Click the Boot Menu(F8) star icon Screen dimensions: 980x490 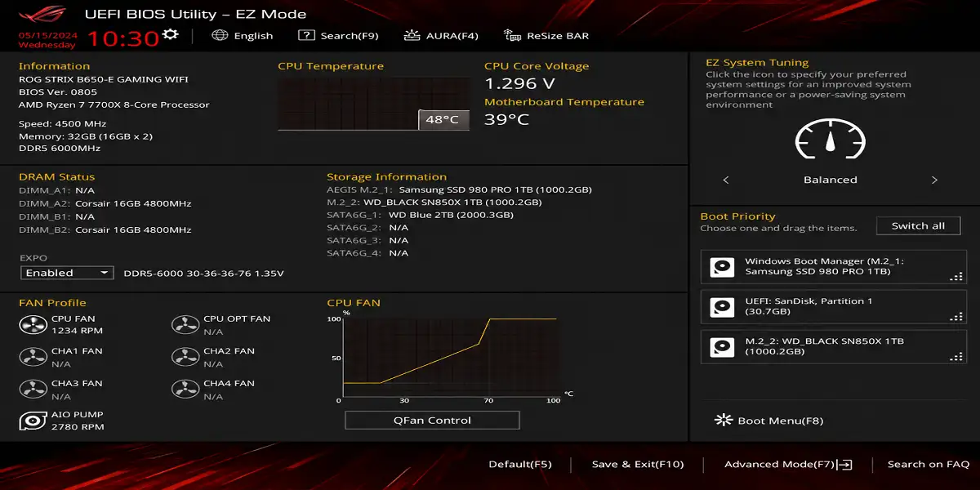pyautogui.click(x=724, y=420)
